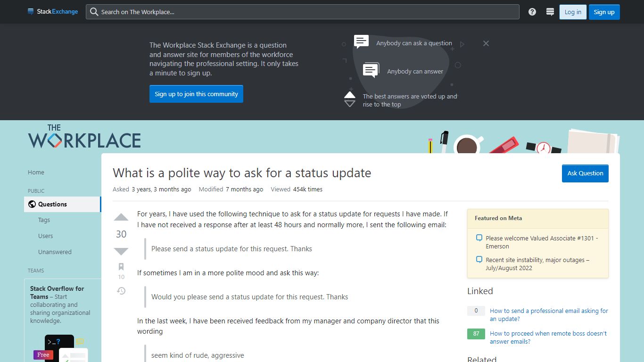644x362 pixels.
Task: Click the Featured on Meta heading
Action: (498, 218)
